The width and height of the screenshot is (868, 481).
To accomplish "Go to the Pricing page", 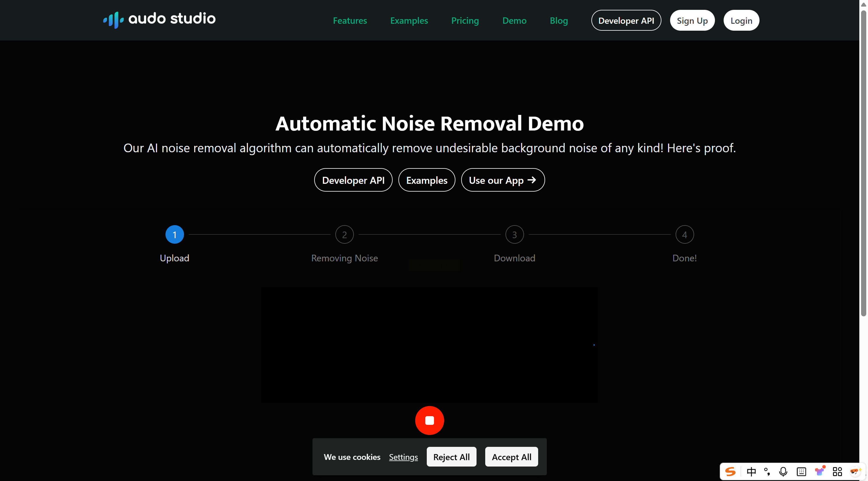I will (465, 21).
